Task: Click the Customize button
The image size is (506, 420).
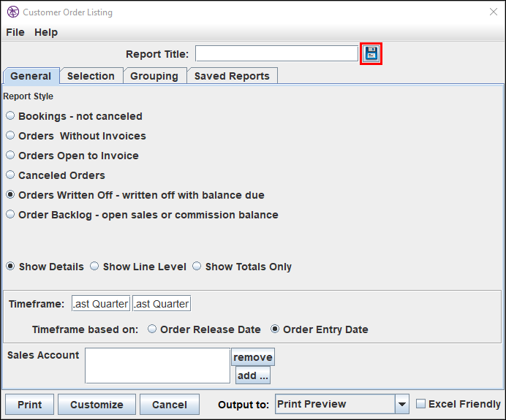Action: point(97,404)
